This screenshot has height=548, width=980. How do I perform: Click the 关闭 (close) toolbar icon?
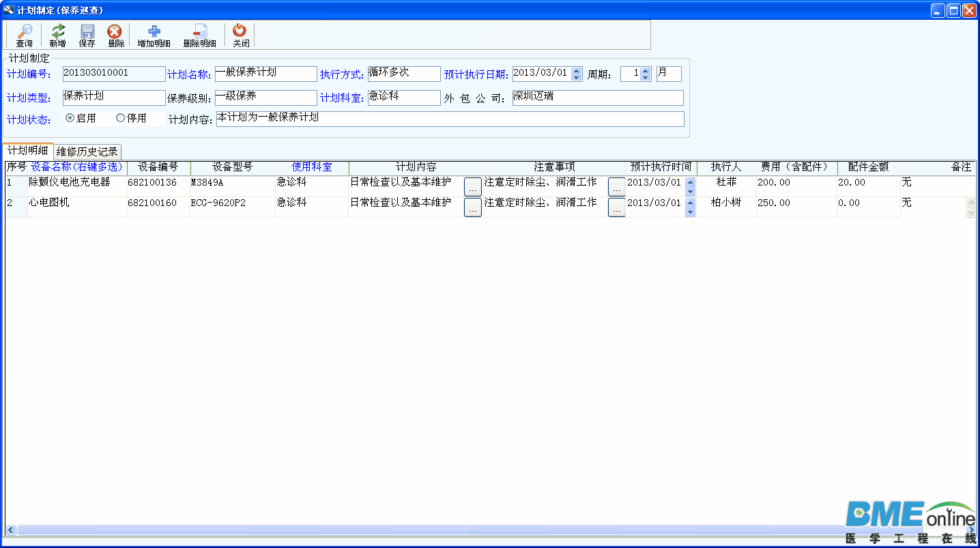click(x=240, y=35)
